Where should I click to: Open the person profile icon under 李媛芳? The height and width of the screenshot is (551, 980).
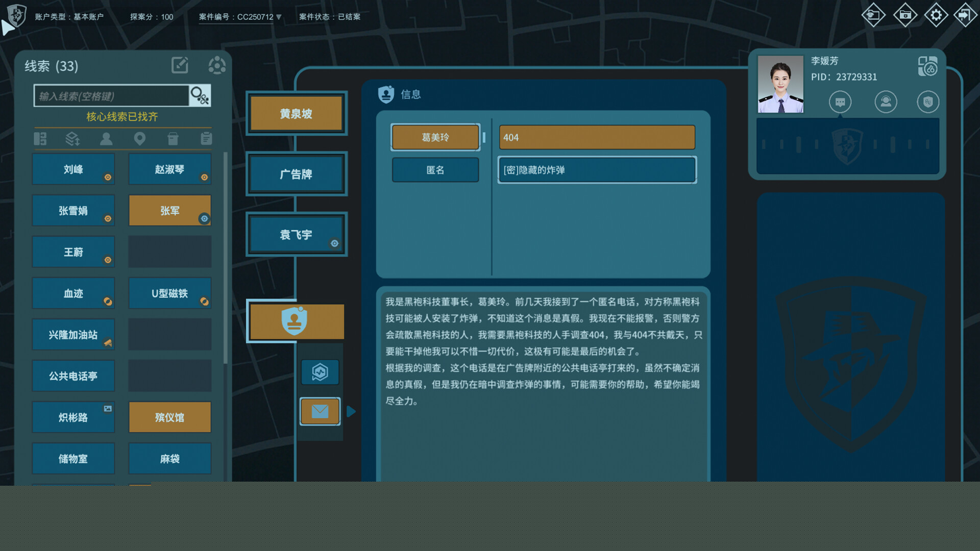click(x=886, y=102)
